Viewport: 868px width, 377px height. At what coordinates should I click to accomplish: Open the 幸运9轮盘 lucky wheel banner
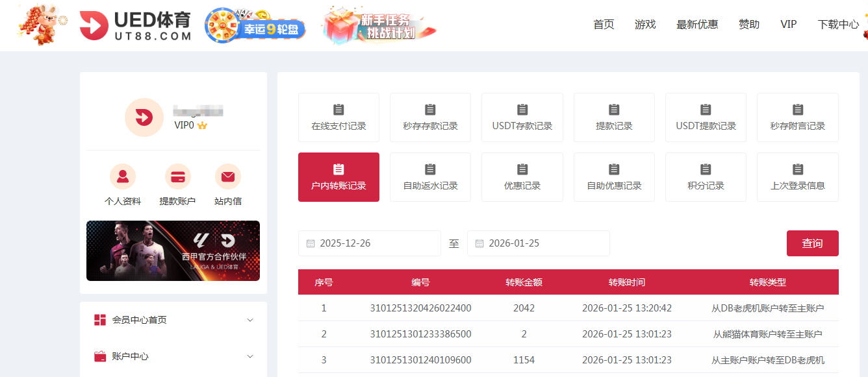(x=255, y=26)
